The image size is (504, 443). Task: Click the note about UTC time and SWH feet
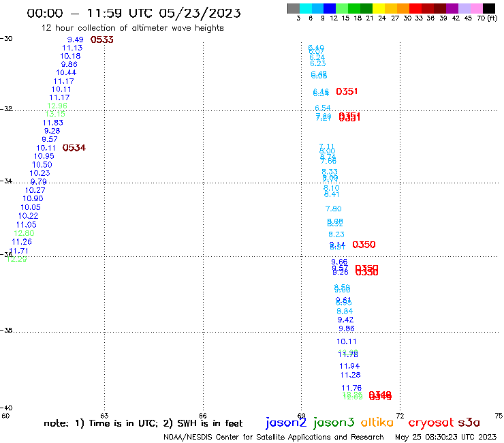pyautogui.click(x=143, y=423)
